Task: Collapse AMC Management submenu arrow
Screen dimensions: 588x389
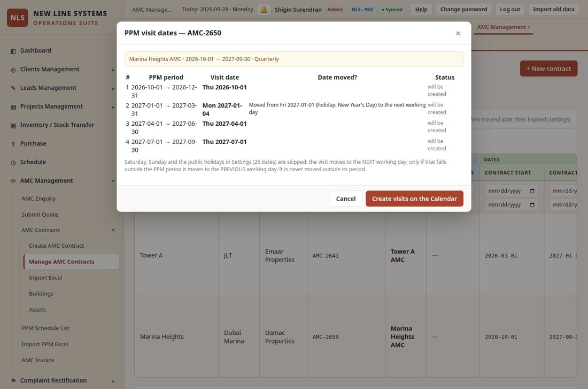Action: tap(113, 181)
